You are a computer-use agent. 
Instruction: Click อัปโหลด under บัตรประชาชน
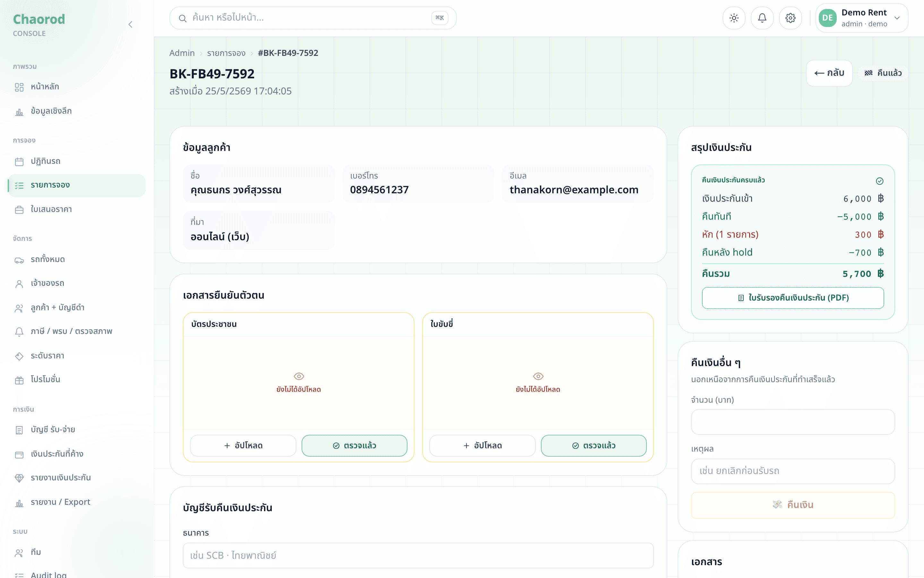pos(243,445)
